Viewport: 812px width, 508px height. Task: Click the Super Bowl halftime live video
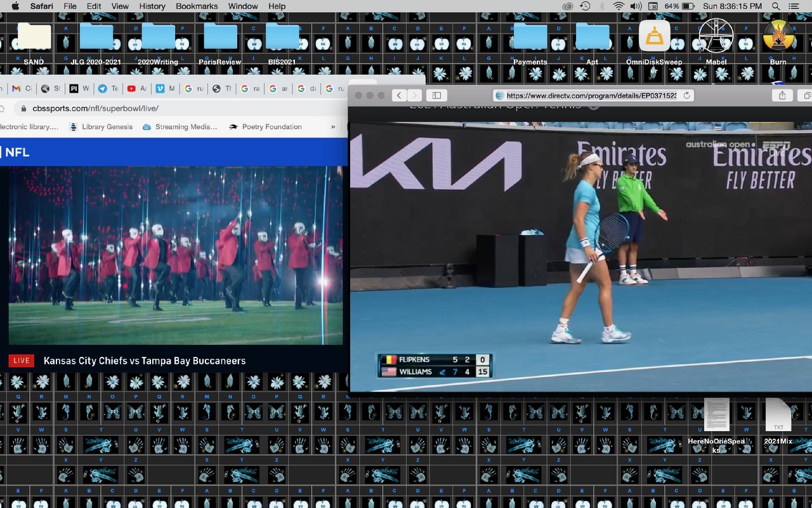(x=176, y=255)
